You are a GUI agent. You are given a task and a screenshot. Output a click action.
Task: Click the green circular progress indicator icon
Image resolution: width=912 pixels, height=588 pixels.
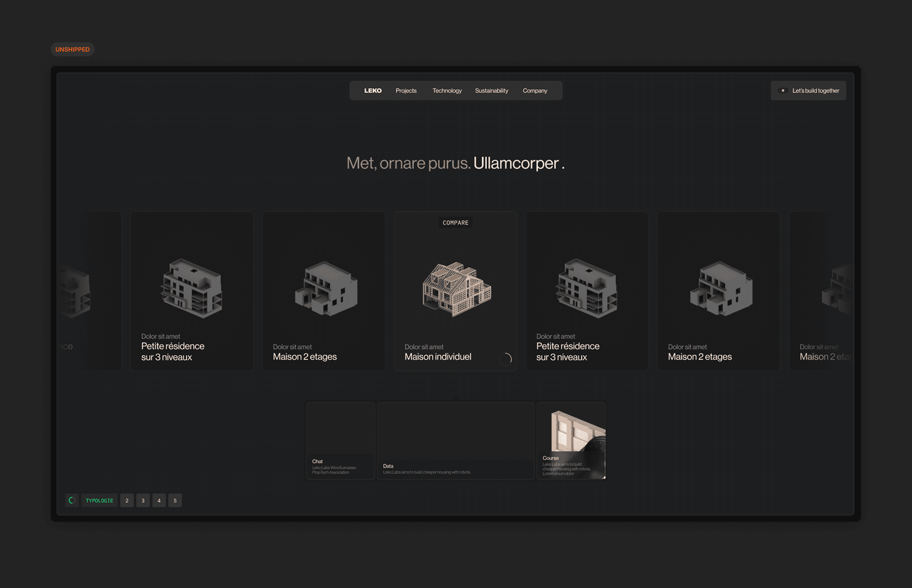pyautogui.click(x=72, y=500)
